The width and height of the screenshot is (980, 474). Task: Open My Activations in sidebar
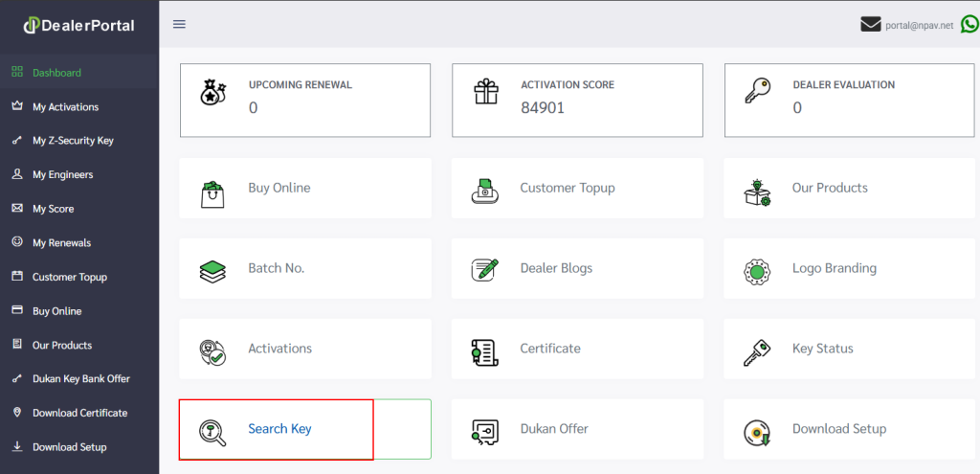(x=65, y=107)
